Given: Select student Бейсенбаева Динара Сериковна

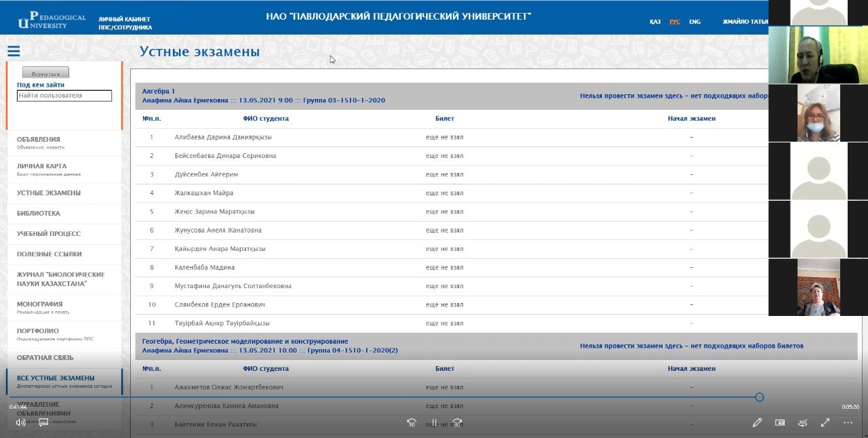Looking at the screenshot, I should coord(225,156).
